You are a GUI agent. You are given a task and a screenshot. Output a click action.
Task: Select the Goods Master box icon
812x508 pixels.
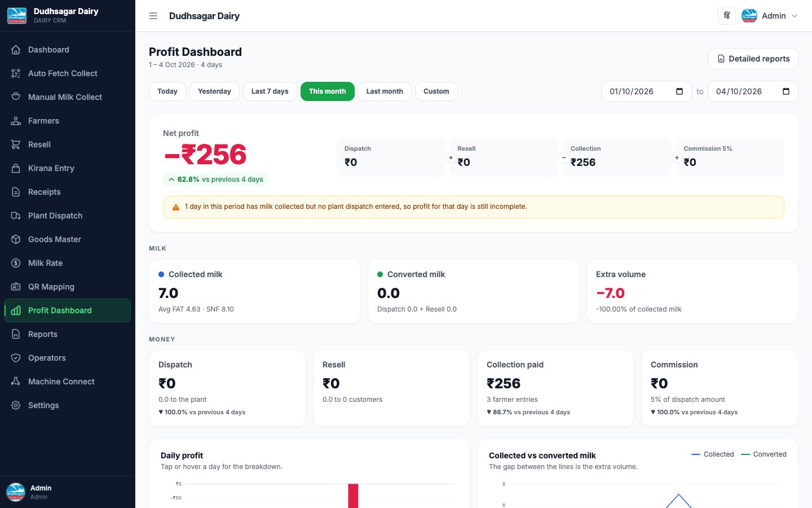pos(16,239)
